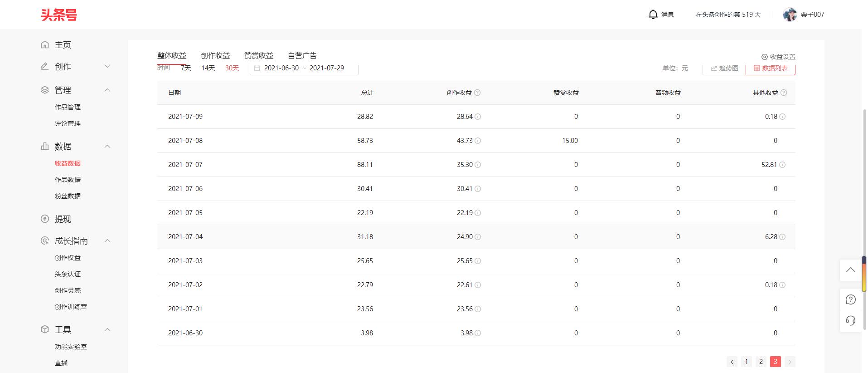Switch to the 自营广告 tab

click(x=302, y=56)
